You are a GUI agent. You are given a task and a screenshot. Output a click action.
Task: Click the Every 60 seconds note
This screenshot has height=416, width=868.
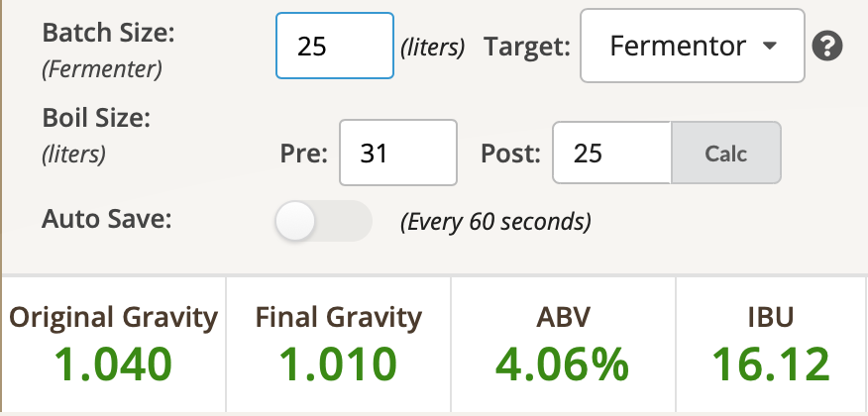495,222
